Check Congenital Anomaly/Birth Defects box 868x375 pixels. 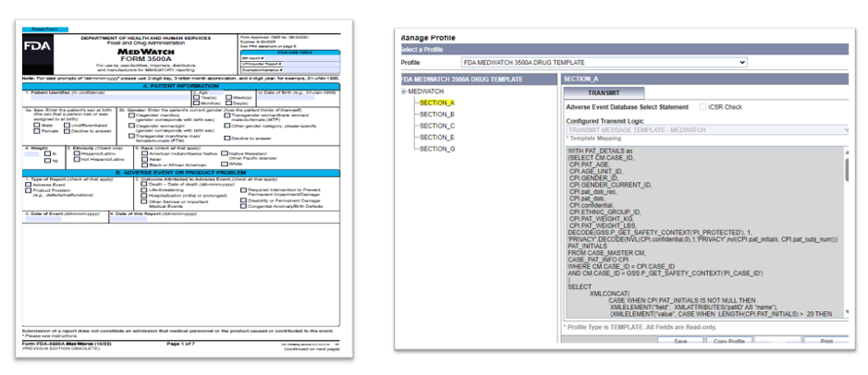(x=243, y=206)
